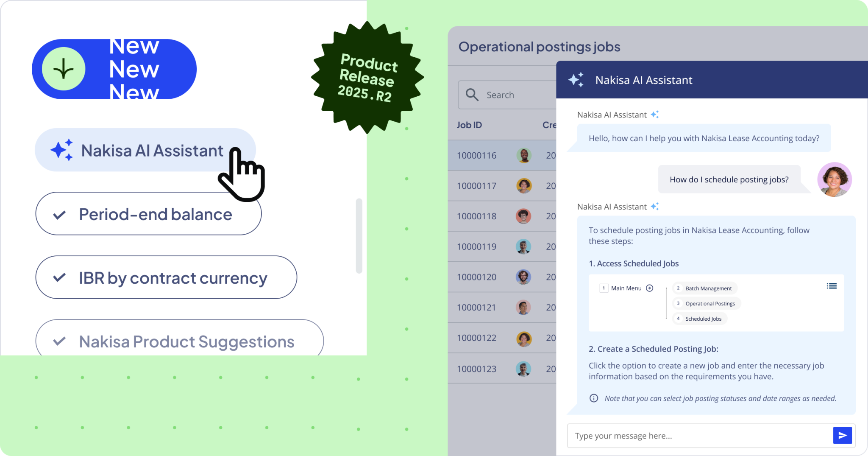Expand the arrow next to Main Menu step
Viewport: 868px width, 456px height.
(649, 288)
